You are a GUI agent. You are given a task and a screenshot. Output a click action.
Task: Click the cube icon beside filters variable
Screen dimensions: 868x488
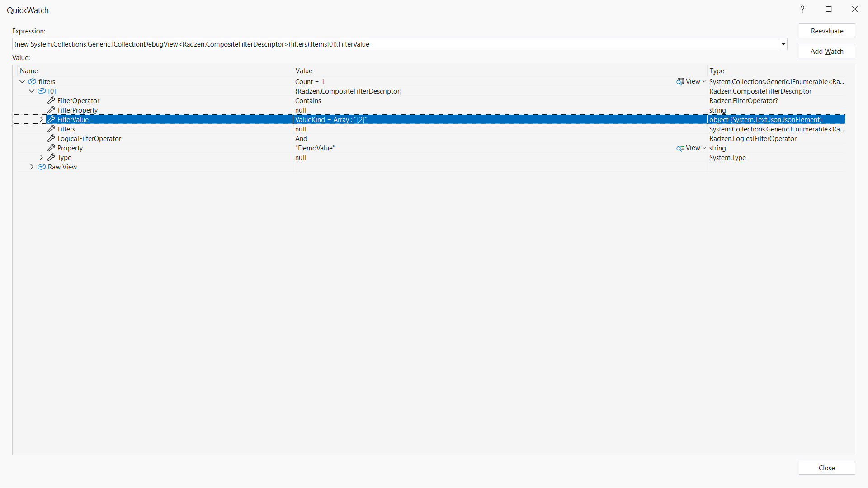coord(32,81)
